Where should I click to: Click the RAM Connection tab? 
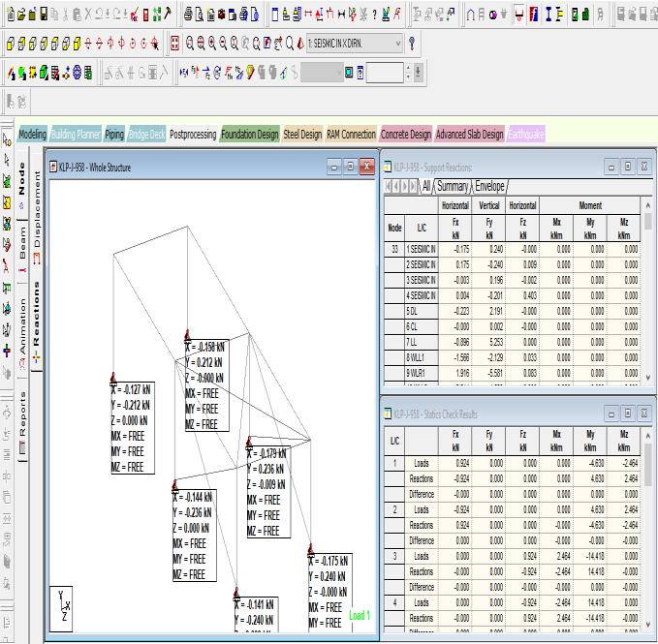(352, 135)
